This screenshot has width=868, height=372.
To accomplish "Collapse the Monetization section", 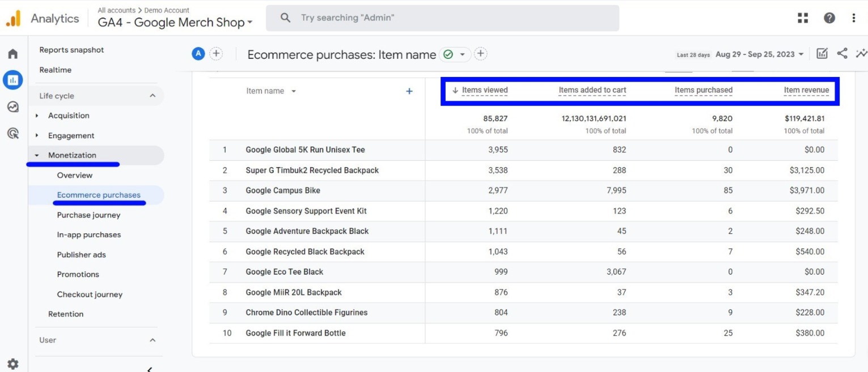I will (x=37, y=155).
